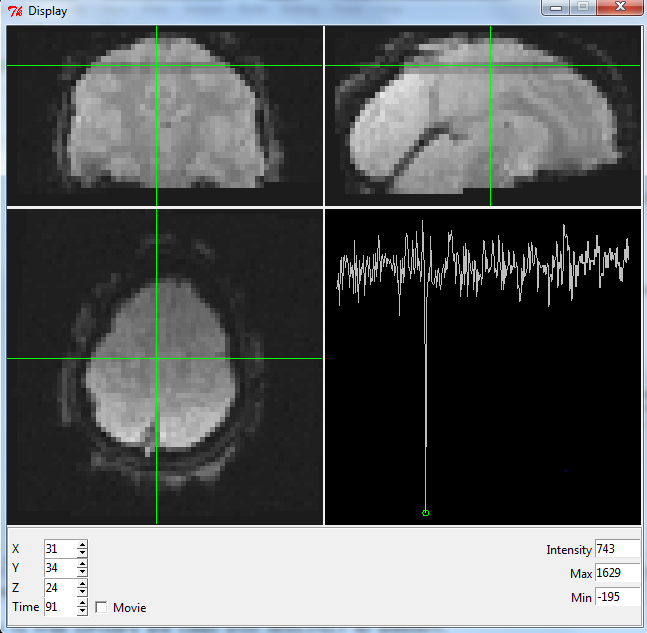This screenshot has height=633, width=647.
Task: Click the Tk icon in title bar
Action: [15, 11]
